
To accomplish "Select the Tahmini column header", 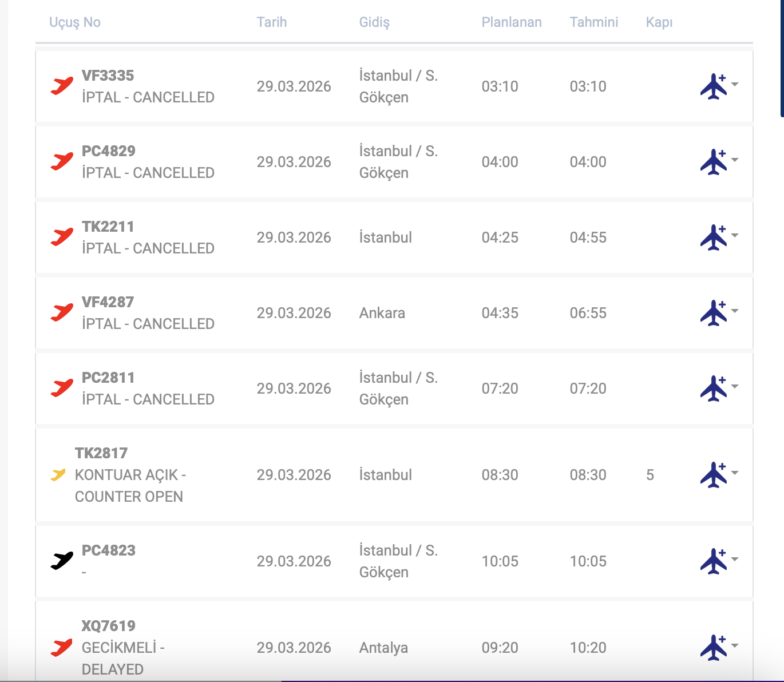I will (x=594, y=22).
